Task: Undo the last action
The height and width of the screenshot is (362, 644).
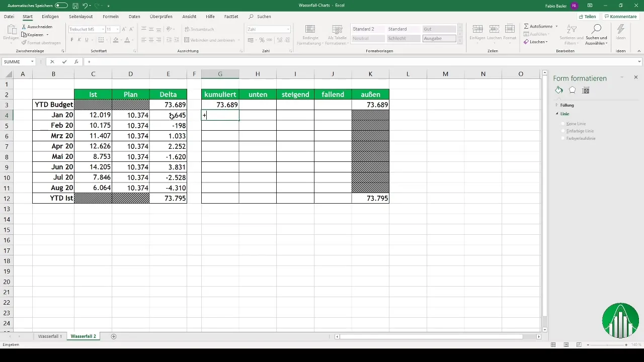Action: [85, 5]
